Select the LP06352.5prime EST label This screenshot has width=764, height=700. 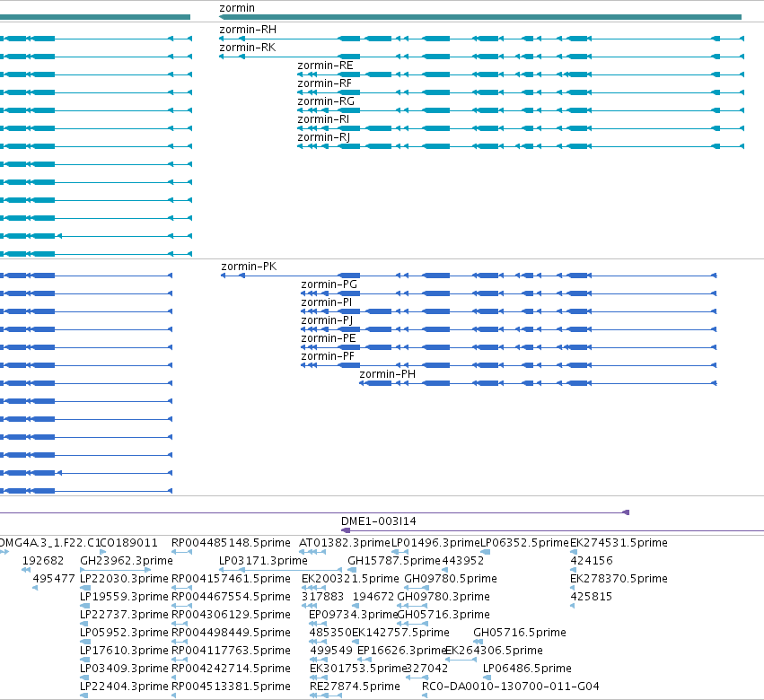coord(525,543)
